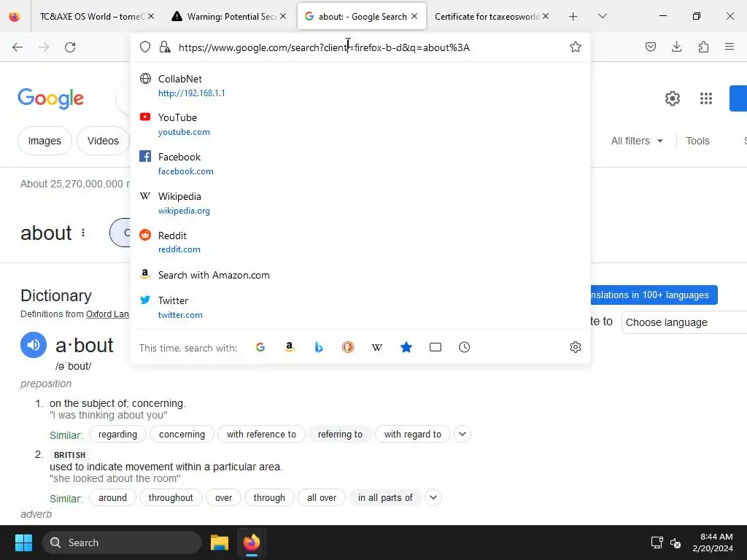Image resolution: width=747 pixels, height=560 pixels.
Task: Click the concerning similar word chip
Action: click(x=182, y=435)
